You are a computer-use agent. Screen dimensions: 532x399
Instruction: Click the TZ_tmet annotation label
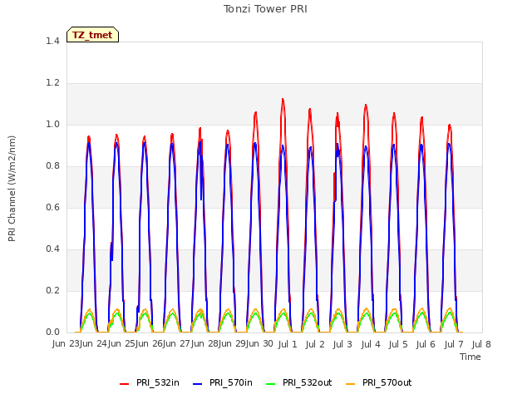[x=92, y=35]
